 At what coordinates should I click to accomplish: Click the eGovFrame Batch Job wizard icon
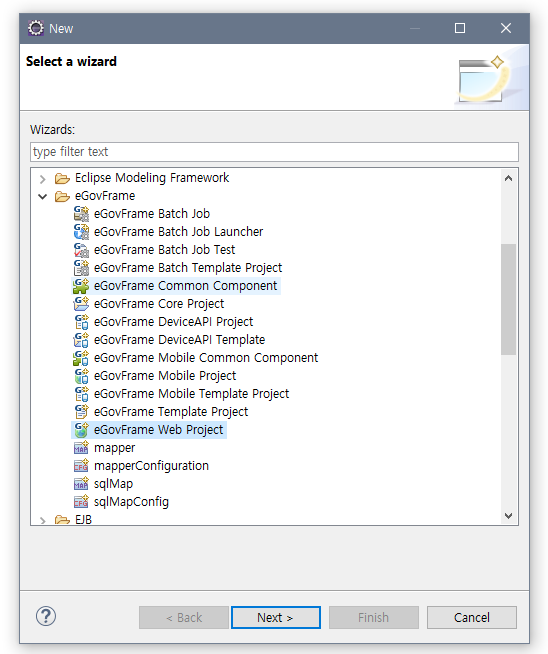pyautogui.click(x=81, y=214)
